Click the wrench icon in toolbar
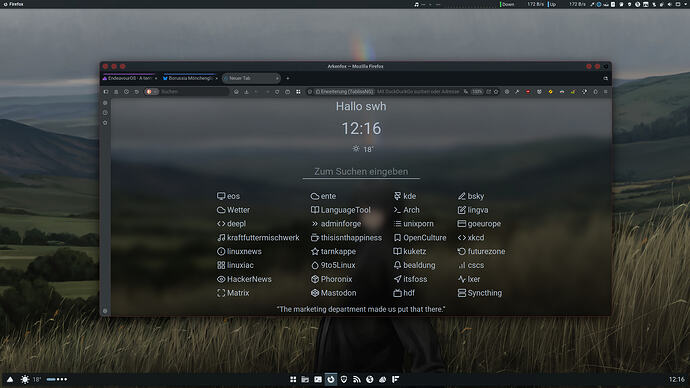 517,92
